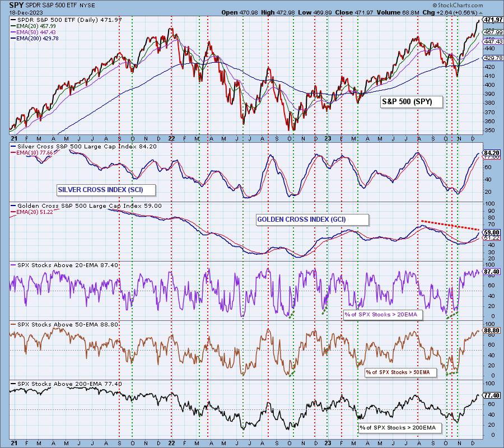Click the 88.80 value tag in 50-EMA panel

(492, 330)
